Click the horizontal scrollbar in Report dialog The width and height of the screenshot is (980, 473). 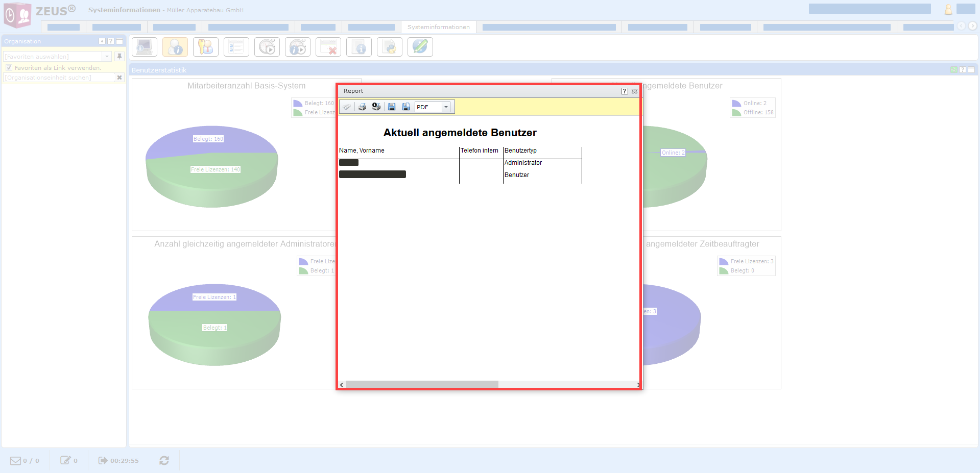point(422,384)
